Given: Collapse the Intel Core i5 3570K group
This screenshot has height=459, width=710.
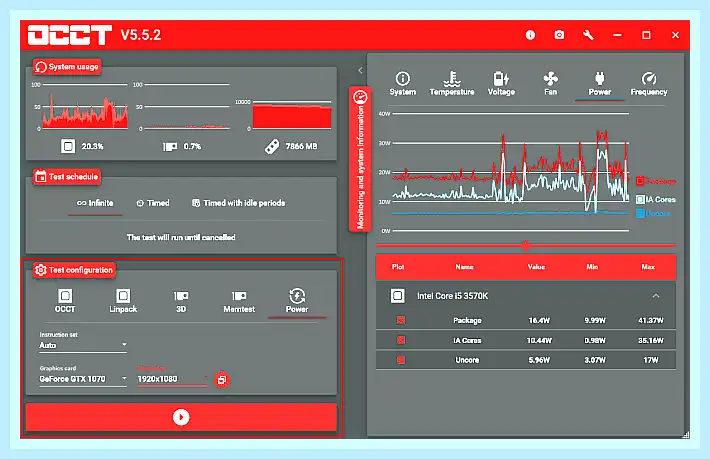Looking at the screenshot, I should coord(656,296).
